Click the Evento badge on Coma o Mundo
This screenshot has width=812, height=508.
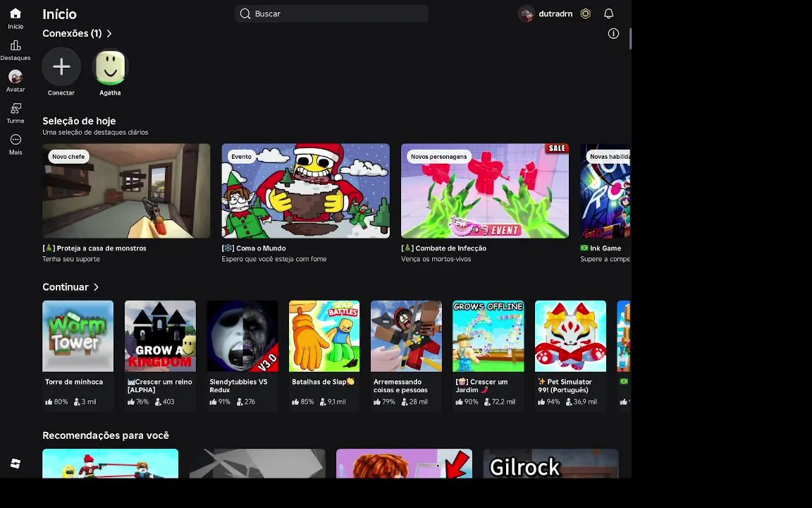pyautogui.click(x=241, y=157)
